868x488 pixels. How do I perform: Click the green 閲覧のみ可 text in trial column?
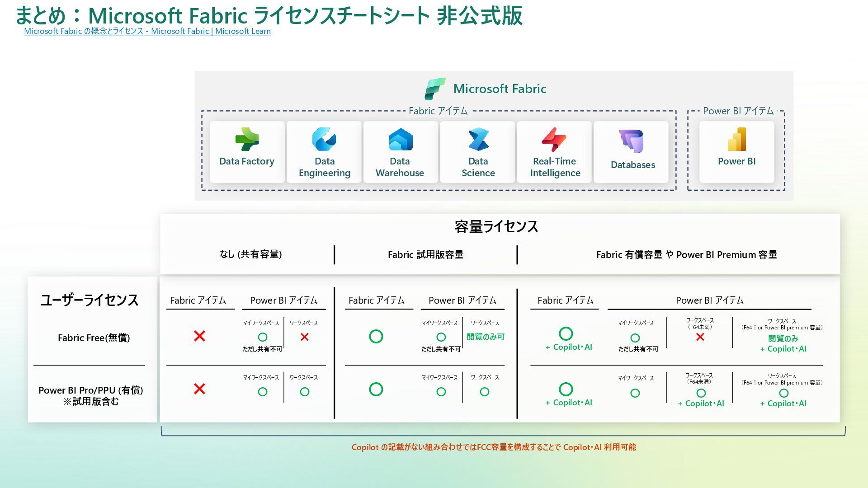pos(485,337)
